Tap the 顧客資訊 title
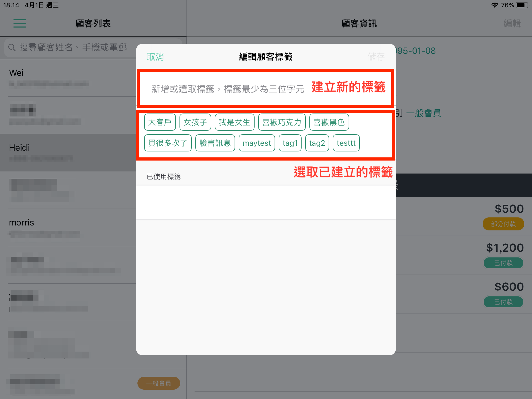Screen dimensions: 532x399 (x=359, y=23)
